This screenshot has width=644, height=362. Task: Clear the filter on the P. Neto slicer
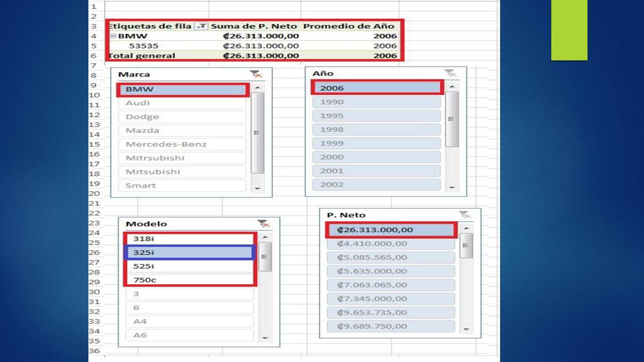[x=465, y=215]
